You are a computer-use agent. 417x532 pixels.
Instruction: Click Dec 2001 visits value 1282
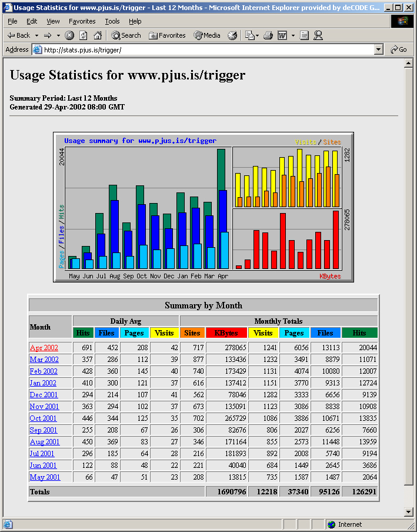(270, 395)
